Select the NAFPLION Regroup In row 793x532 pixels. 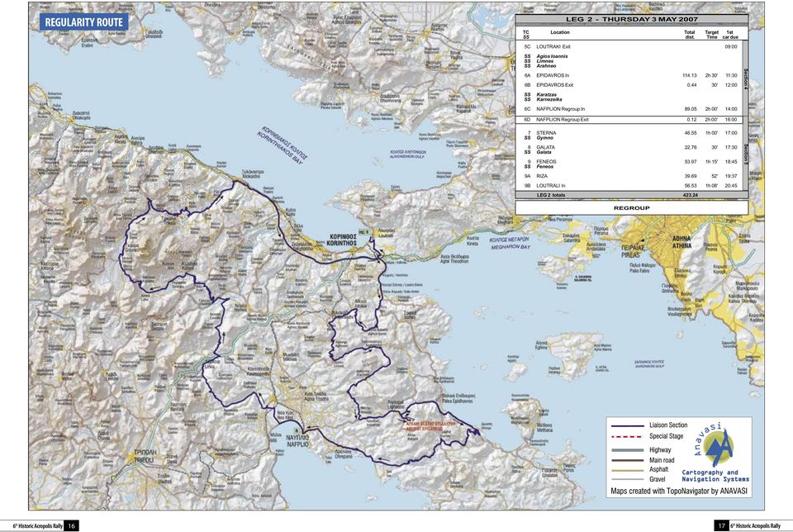pyautogui.click(x=630, y=109)
